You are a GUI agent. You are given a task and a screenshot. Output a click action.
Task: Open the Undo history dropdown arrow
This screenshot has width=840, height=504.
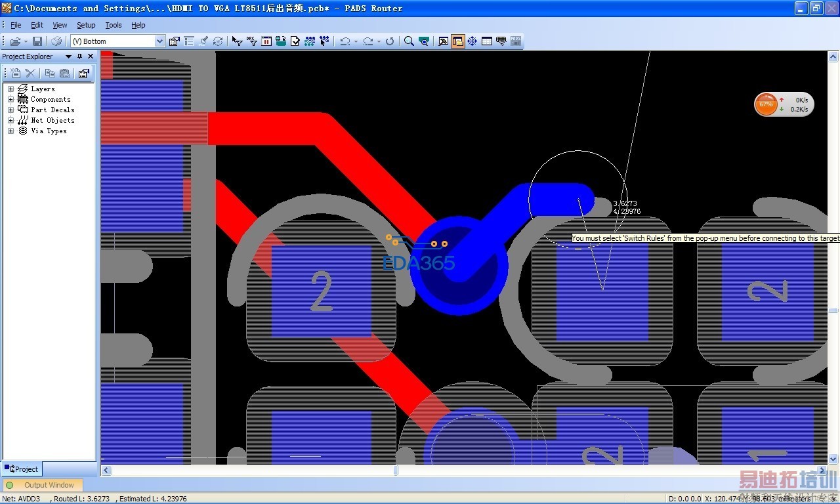click(356, 41)
